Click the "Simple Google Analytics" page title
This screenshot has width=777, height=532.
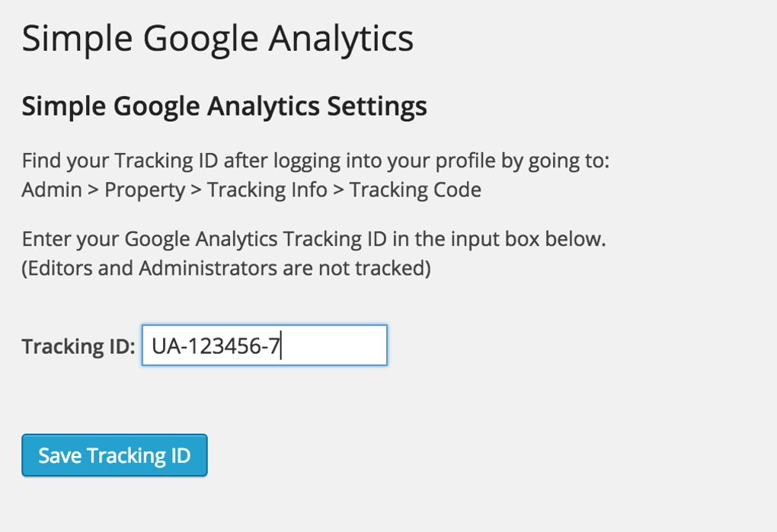[x=218, y=38]
